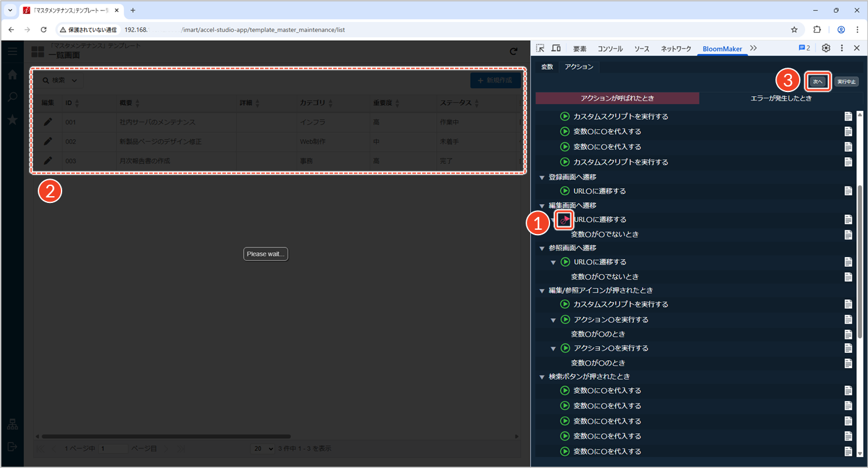Click the reload icon in the 一覧画面 header
The height and width of the screenshot is (468, 868).
point(513,52)
